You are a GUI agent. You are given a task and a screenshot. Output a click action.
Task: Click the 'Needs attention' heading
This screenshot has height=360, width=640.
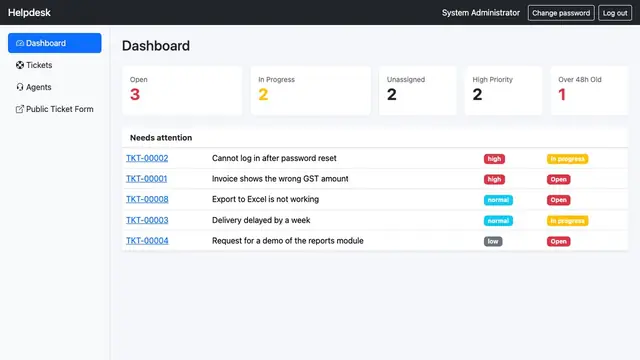click(161, 138)
